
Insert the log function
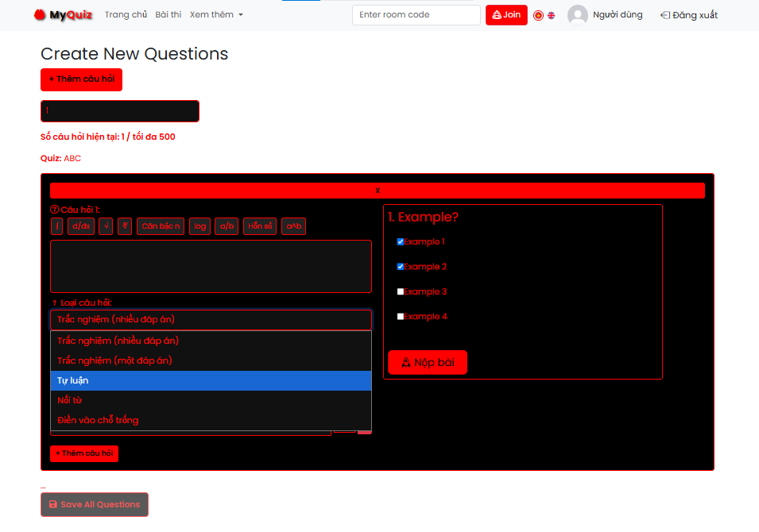pos(199,226)
